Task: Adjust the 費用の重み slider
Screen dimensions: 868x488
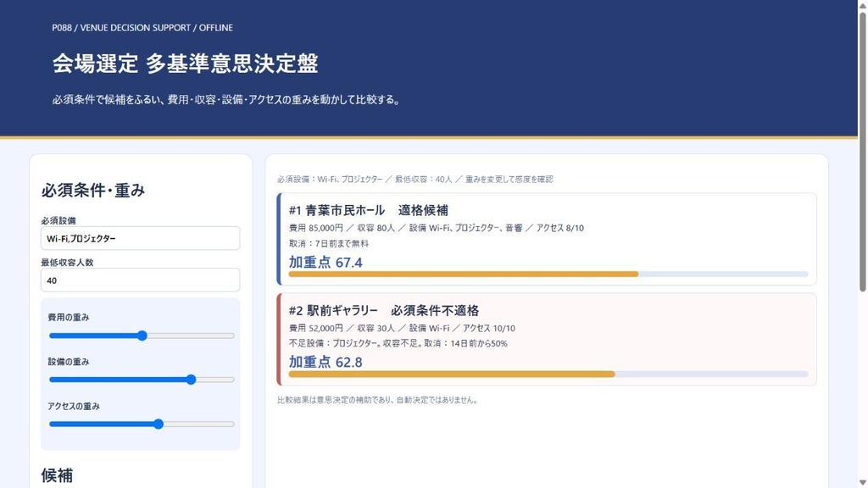Action: [x=142, y=335]
